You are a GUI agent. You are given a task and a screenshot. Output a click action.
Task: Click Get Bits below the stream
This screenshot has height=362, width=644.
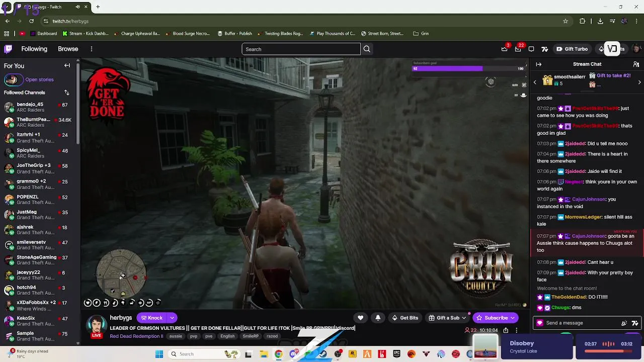coord(405,318)
